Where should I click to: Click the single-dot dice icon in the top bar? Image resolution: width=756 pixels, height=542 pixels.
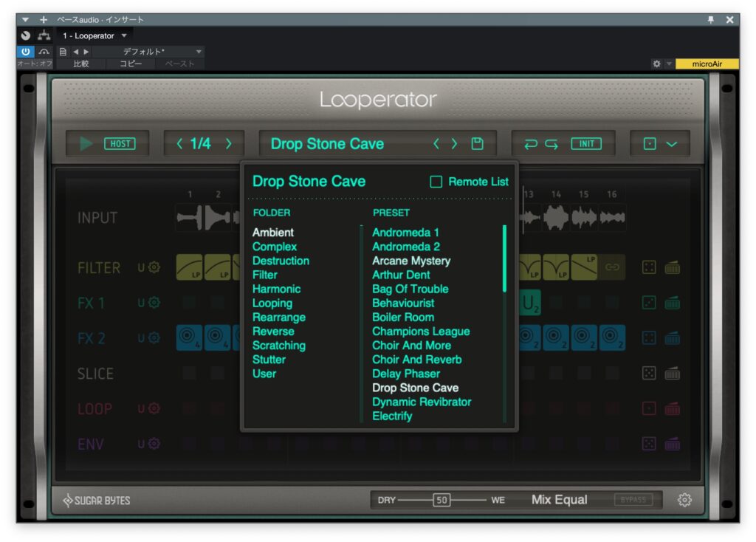tap(650, 144)
